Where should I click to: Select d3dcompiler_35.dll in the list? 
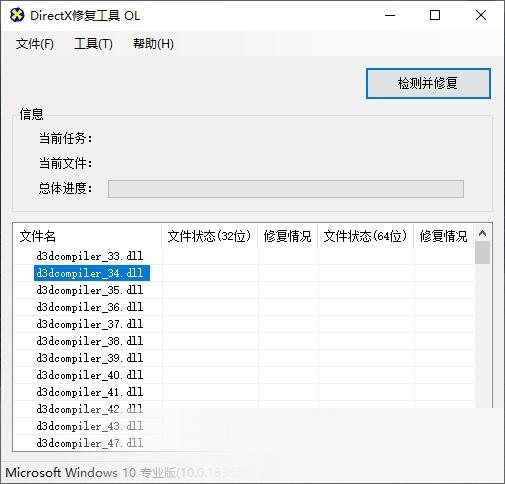click(90, 290)
